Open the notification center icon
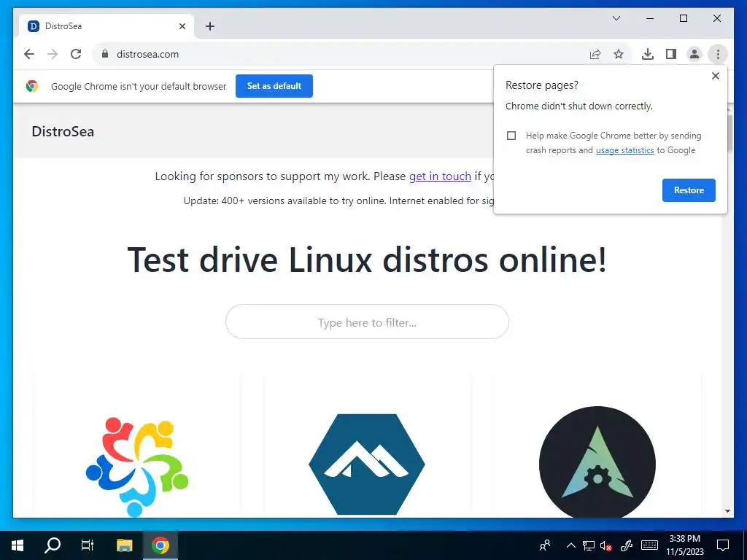This screenshot has width=747, height=560. tap(723, 545)
